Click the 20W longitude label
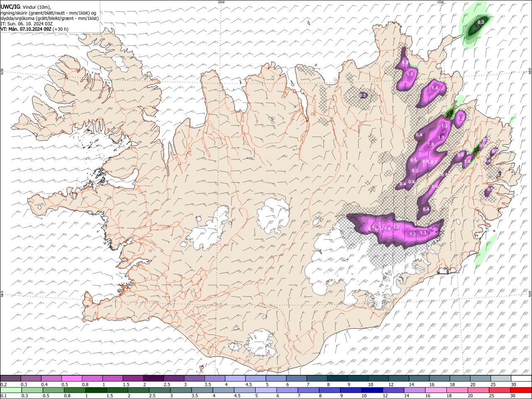The height and width of the screenshot is (399, 532). pos(221,2)
